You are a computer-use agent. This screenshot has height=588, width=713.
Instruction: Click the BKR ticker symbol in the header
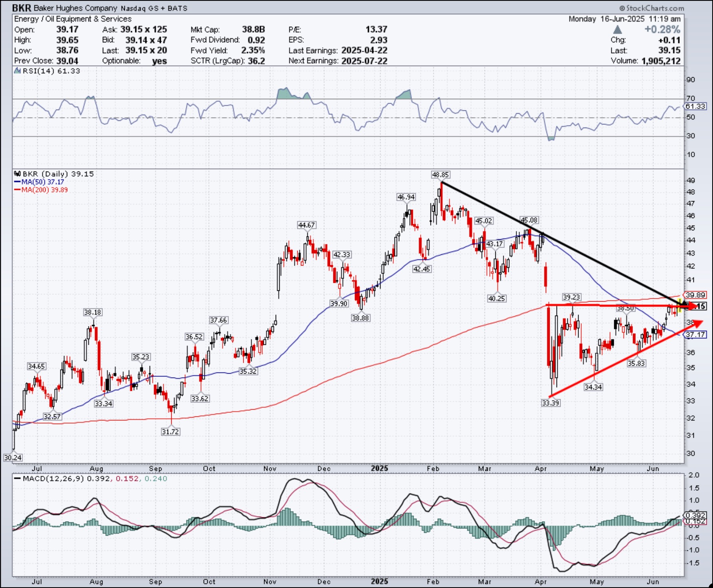pyautogui.click(x=21, y=8)
